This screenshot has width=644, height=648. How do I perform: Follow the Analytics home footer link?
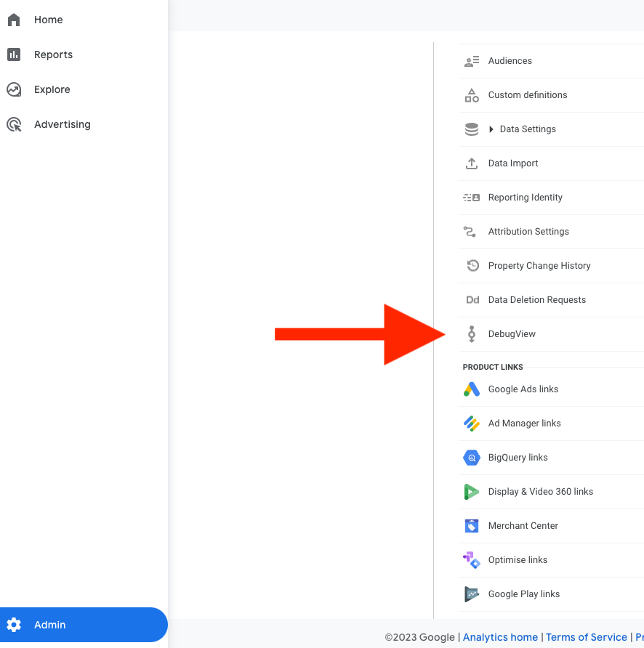[500, 637]
